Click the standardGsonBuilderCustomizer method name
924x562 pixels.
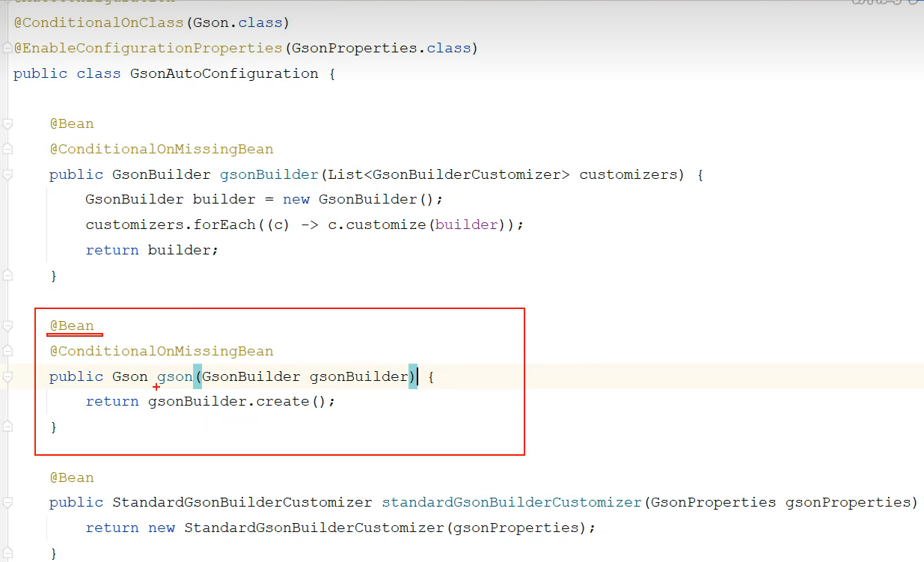point(512,502)
